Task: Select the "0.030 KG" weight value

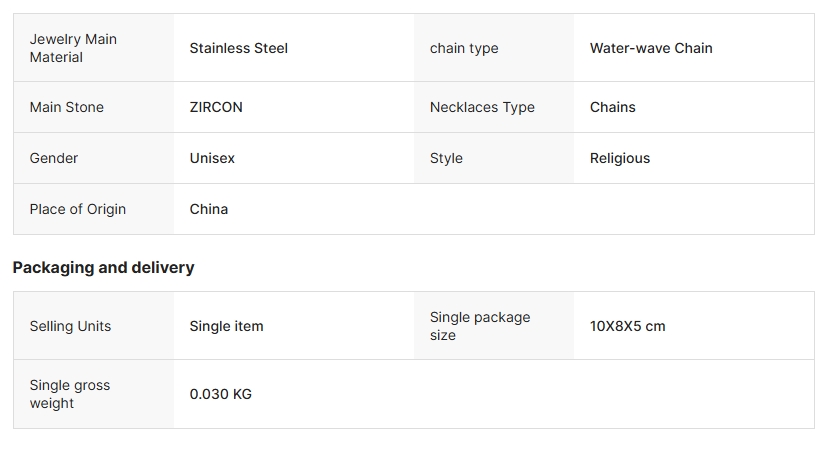Action: (221, 394)
